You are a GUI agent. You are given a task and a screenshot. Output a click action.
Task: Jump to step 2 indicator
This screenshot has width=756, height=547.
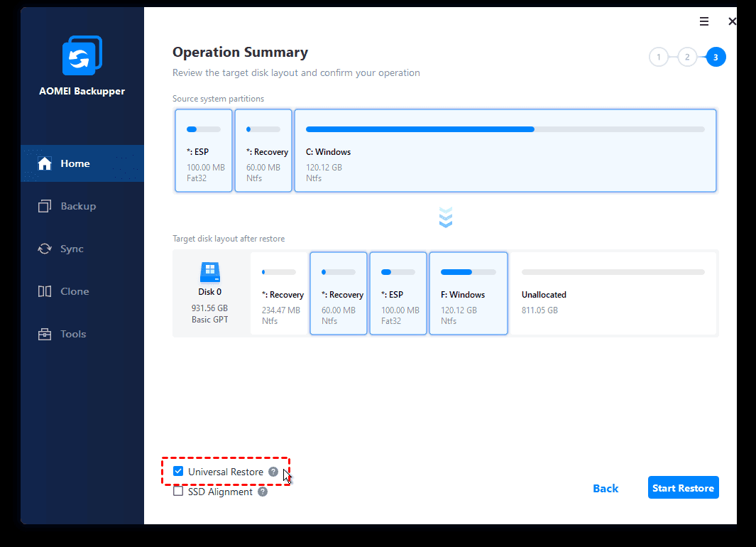[687, 57]
